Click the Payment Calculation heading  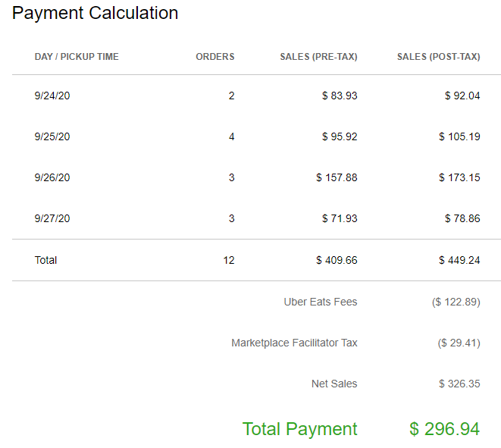(x=96, y=14)
